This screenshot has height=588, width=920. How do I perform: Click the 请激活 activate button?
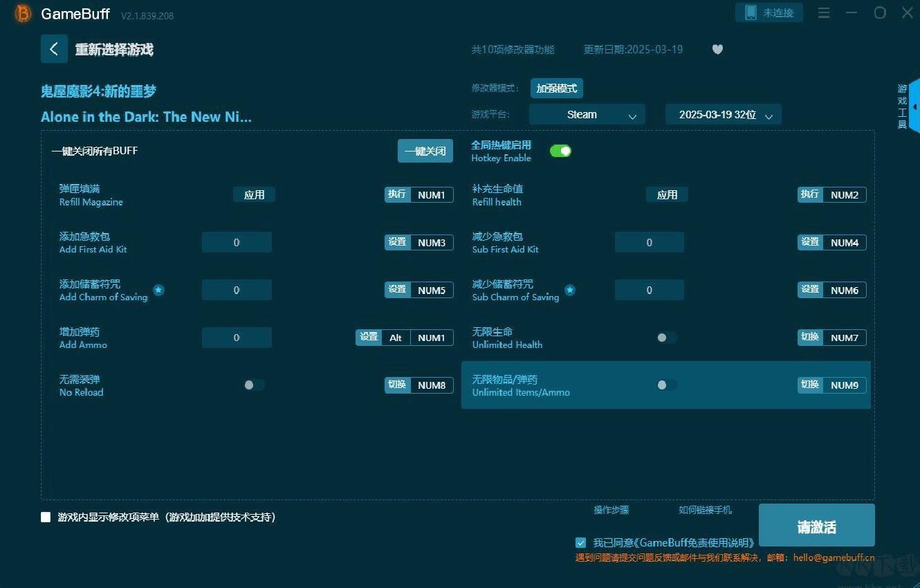pos(817,526)
